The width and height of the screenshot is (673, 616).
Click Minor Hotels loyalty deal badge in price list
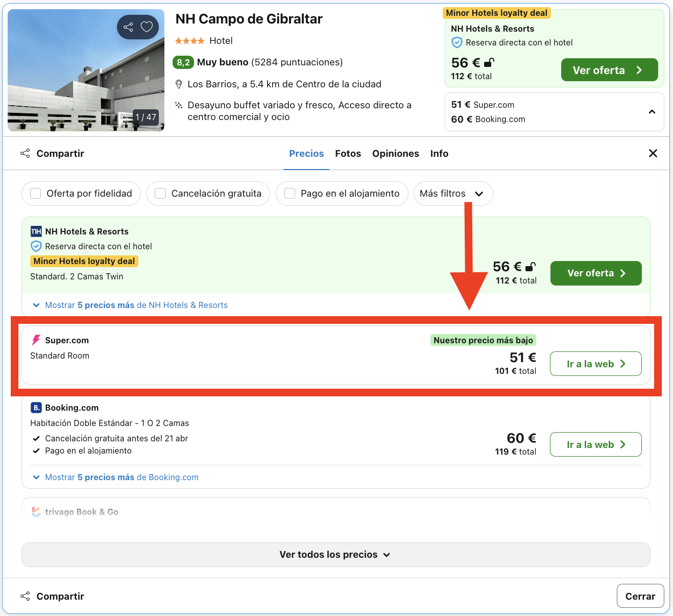coord(84,261)
